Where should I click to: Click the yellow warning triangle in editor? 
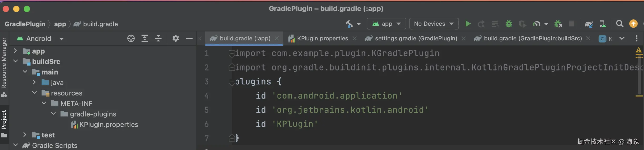[639, 50]
